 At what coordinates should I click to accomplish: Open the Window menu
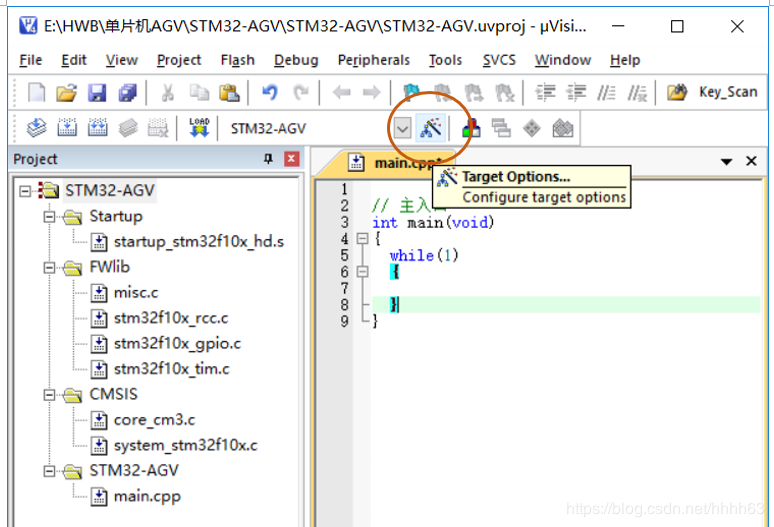[563, 60]
